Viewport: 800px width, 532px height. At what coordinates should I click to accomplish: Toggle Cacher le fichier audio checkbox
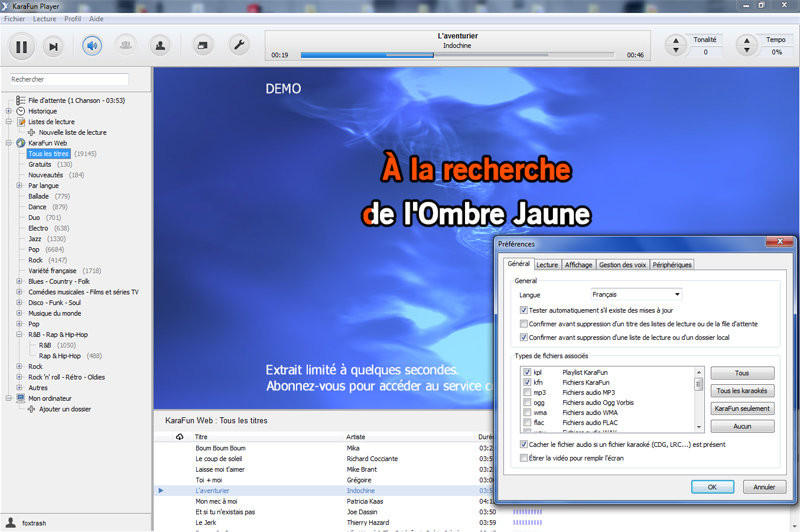523,444
